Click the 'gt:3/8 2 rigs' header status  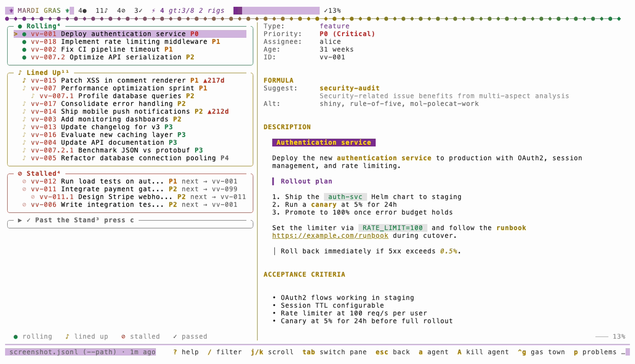(x=196, y=11)
